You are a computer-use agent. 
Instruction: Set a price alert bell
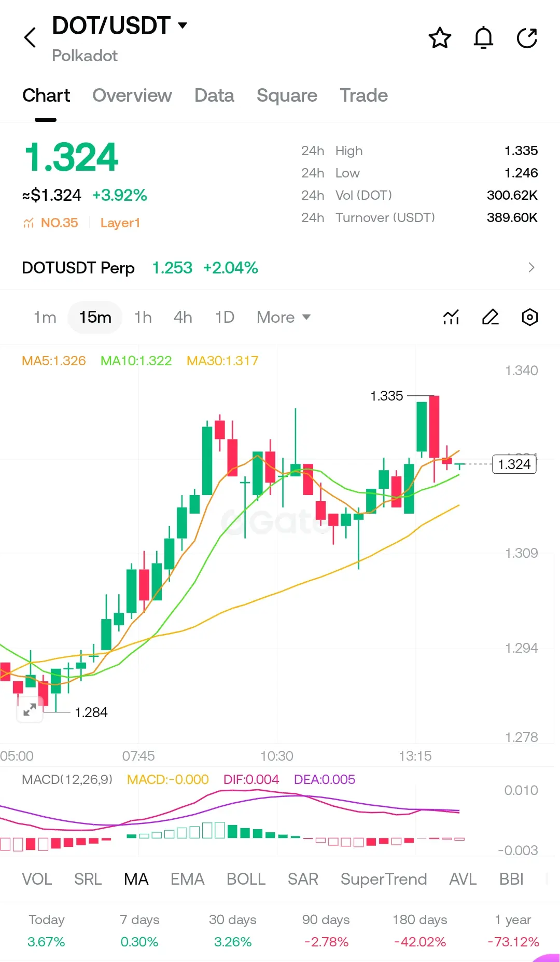click(483, 38)
